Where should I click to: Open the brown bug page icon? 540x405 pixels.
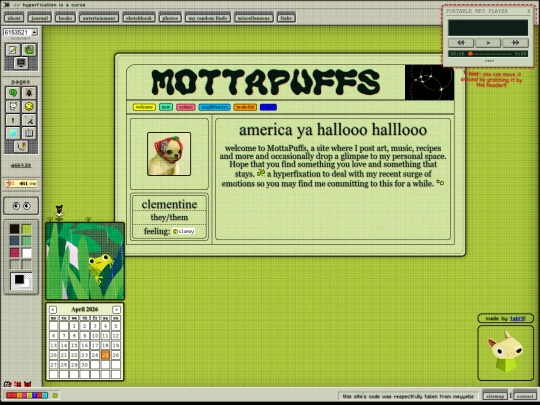[29, 93]
